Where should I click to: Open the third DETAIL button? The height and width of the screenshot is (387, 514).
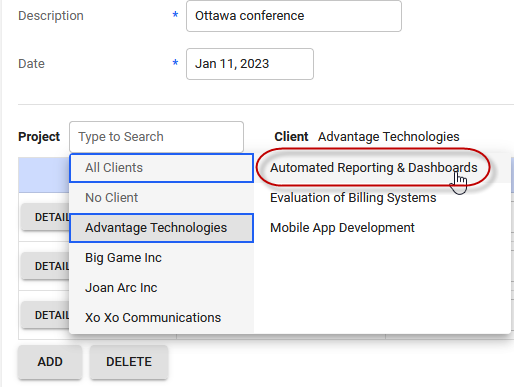[x=45, y=315]
